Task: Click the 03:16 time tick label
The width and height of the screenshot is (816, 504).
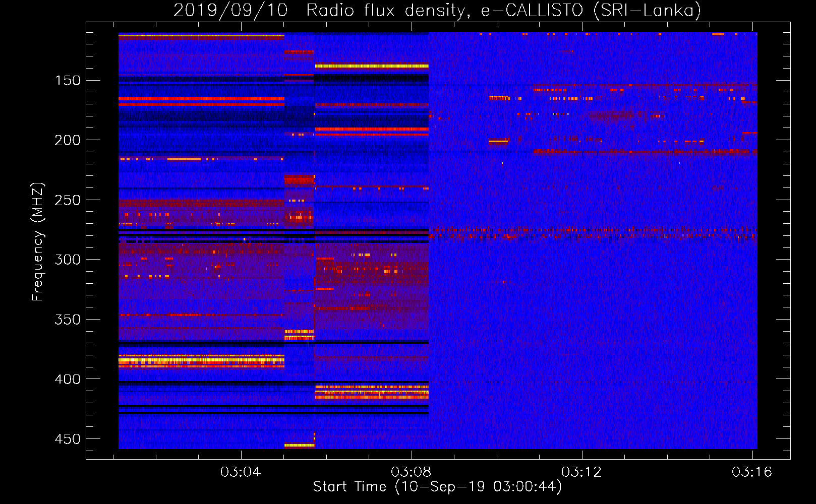Action: coord(752,472)
